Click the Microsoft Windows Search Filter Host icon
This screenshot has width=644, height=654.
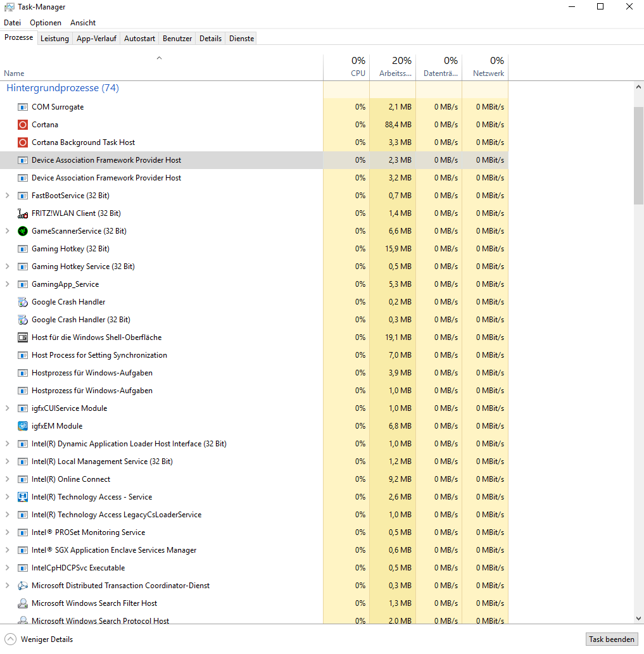(23, 603)
